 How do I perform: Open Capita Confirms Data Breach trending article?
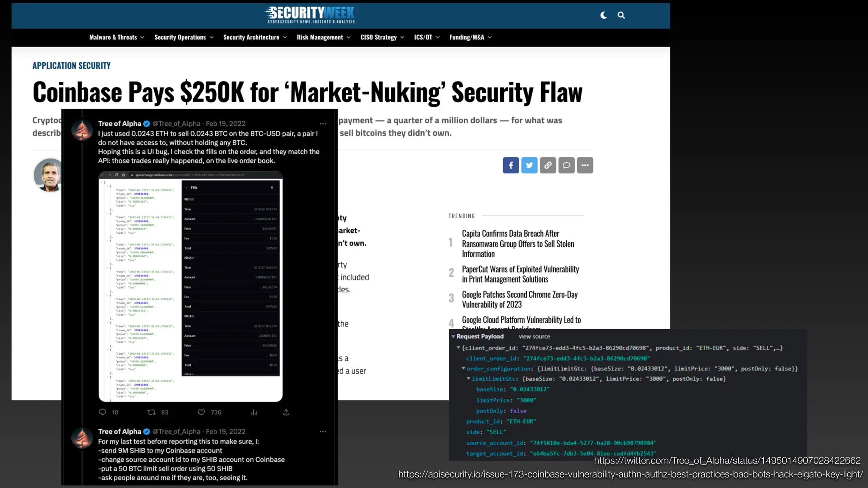pyautogui.click(x=518, y=244)
